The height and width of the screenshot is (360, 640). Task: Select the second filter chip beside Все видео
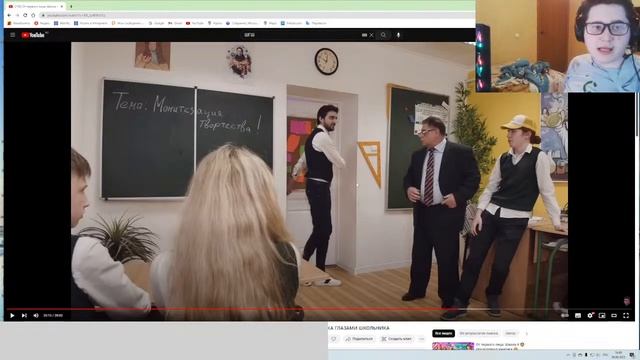pos(479,333)
